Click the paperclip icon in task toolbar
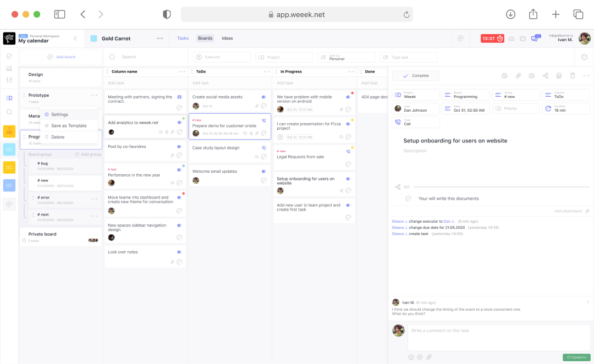 [518, 76]
